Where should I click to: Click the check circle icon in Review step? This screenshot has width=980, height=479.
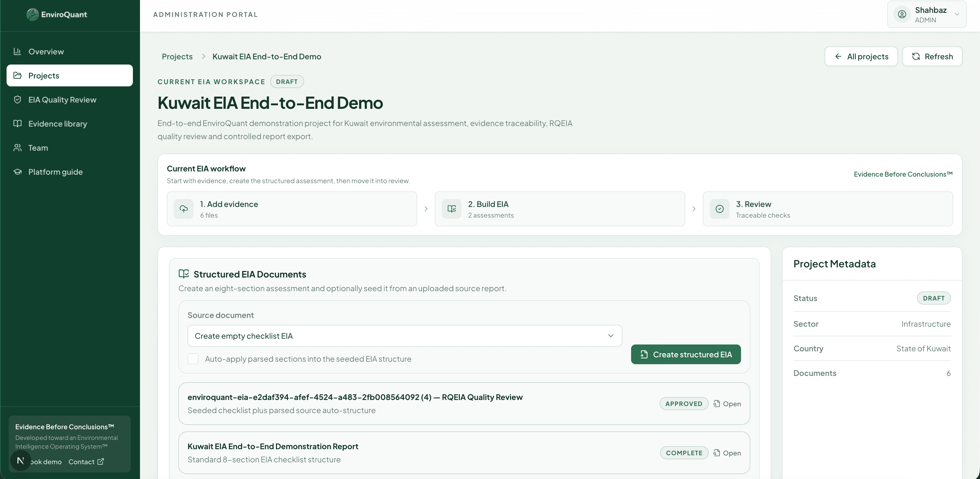pos(719,209)
